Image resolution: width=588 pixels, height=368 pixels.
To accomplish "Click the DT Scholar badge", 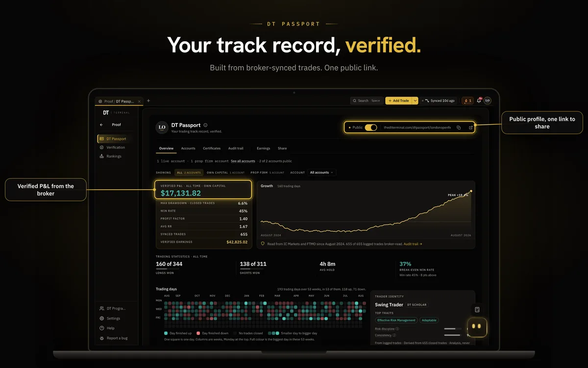I will click(417, 305).
